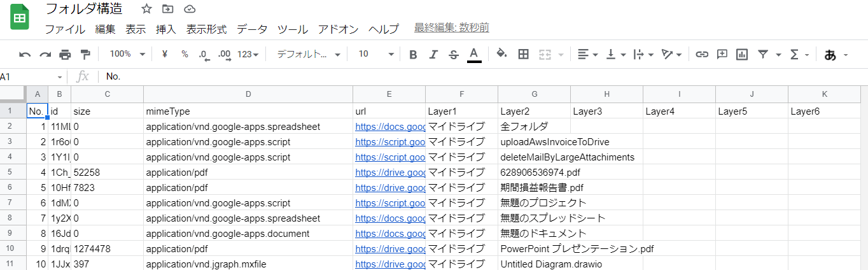Decrease decimal places

point(204,54)
